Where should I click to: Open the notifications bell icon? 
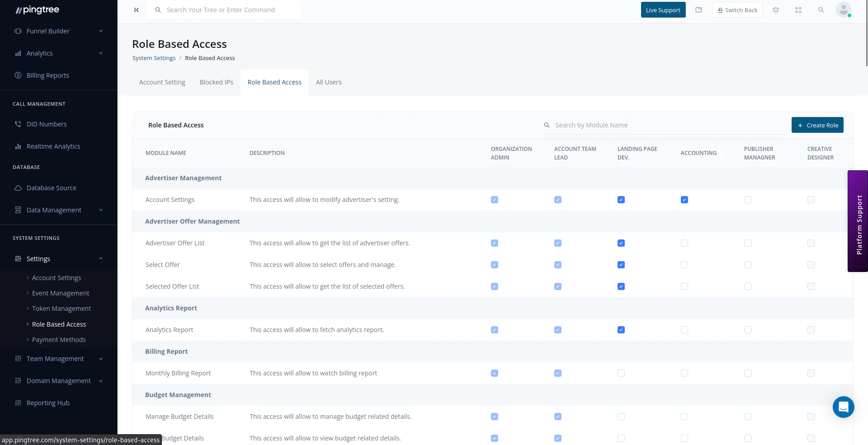pos(776,9)
